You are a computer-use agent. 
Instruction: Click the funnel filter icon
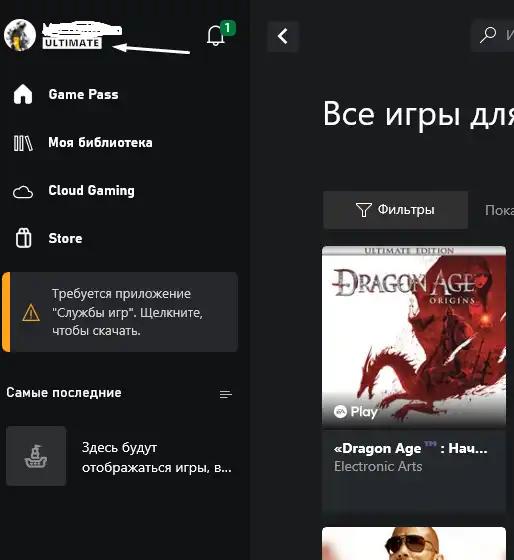point(364,210)
